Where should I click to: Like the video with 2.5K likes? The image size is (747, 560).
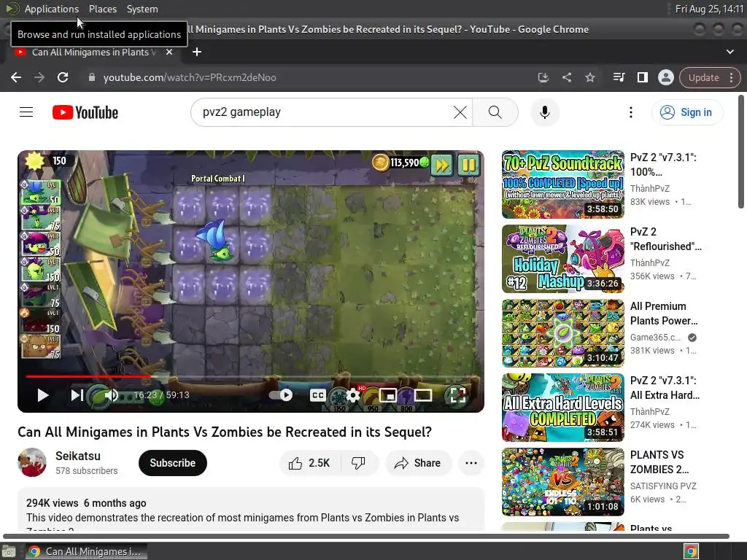click(x=309, y=463)
